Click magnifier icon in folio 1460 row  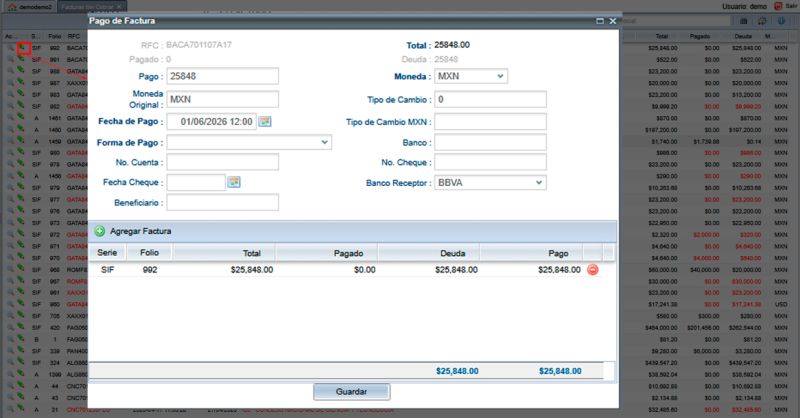click(x=10, y=130)
